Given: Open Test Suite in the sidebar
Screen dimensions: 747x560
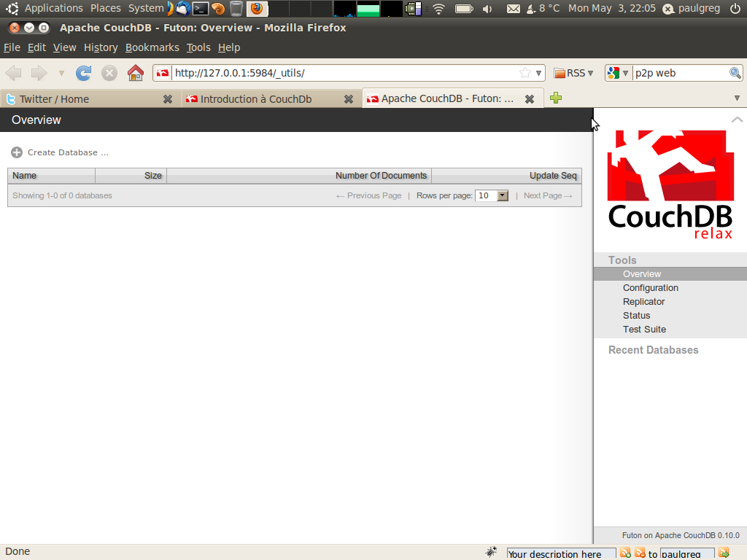Looking at the screenshot, I should point(644,329).
